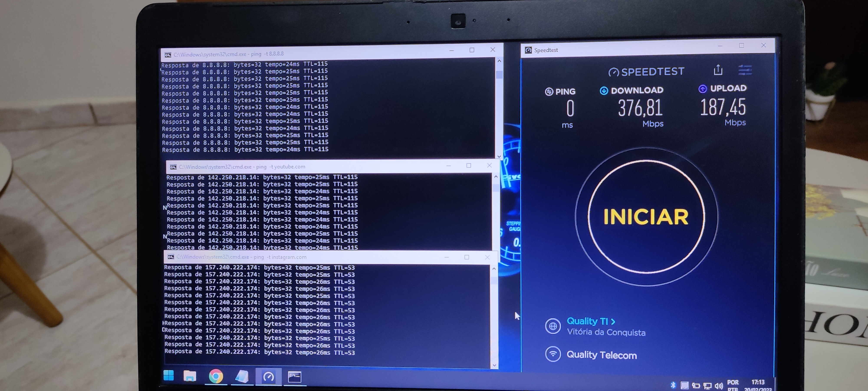Open Speedtest settings sliders icon

coord(745,70)
